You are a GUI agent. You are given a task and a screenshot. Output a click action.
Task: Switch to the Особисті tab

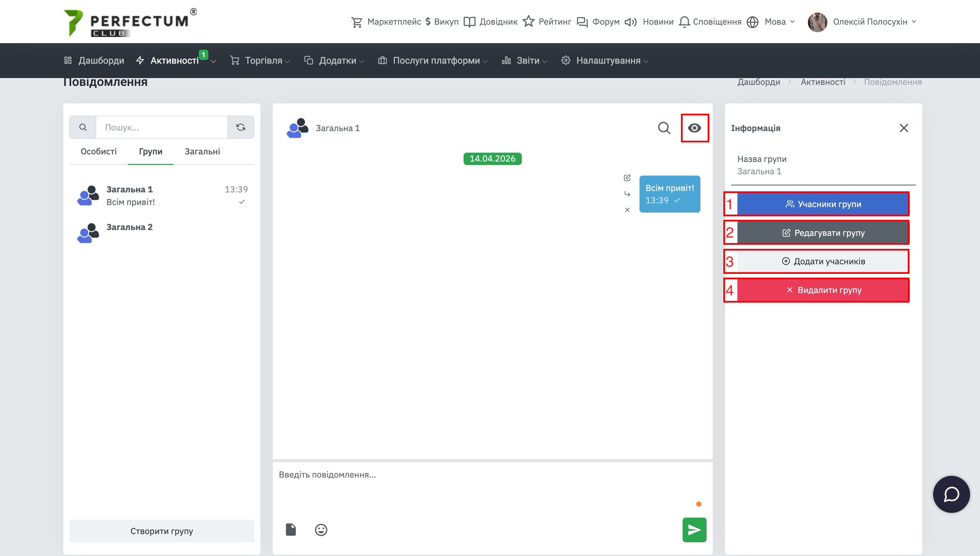click(x=99, y=151)
